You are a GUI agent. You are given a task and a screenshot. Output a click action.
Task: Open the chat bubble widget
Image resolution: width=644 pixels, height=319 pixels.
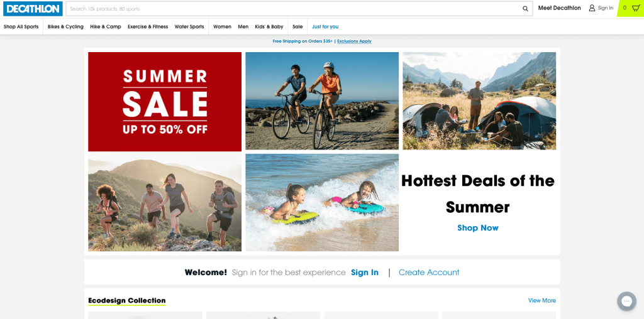[x=626, y=301]
